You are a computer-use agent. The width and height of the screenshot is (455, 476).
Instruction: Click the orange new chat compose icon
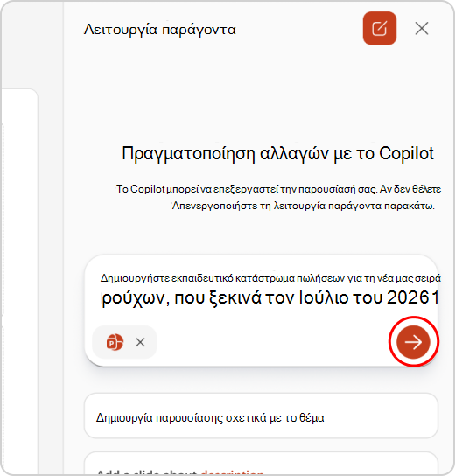(x=380, y=29)
